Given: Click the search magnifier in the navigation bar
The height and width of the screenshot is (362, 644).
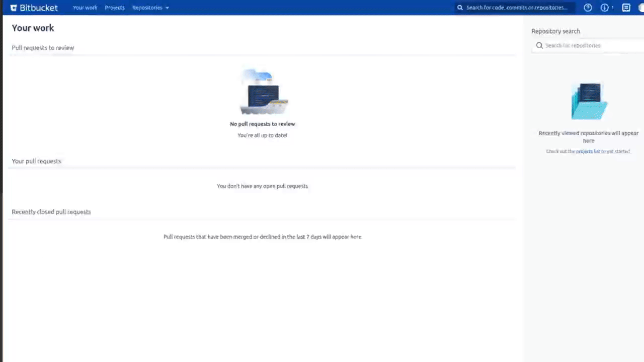Looking at the screenshot, I should tap(459, 8).
